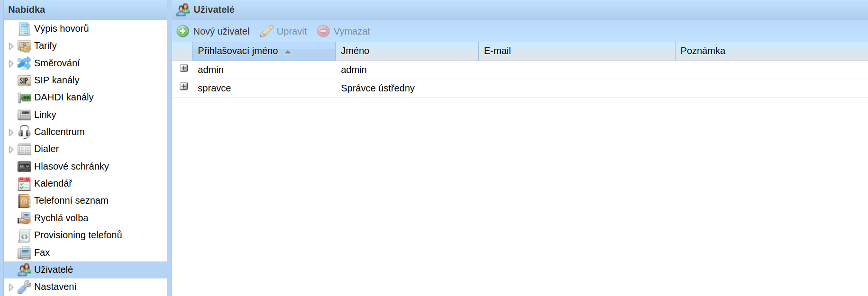Click the Fax machine icon

click(x=24, y=253)
